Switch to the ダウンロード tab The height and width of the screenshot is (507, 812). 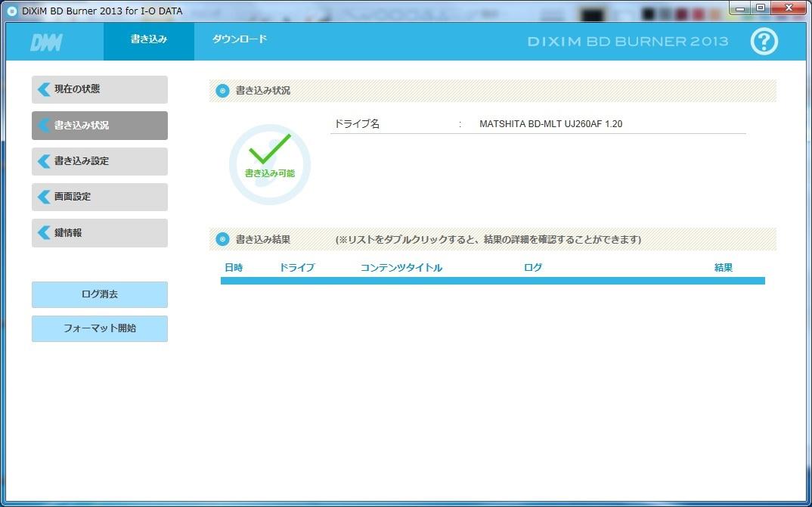(239, 39)
